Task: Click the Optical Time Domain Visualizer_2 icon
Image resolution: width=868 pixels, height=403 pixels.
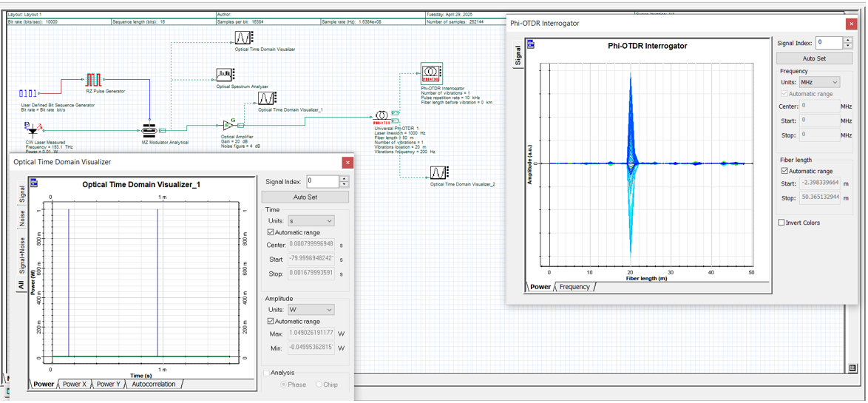Action: point(439,172)
